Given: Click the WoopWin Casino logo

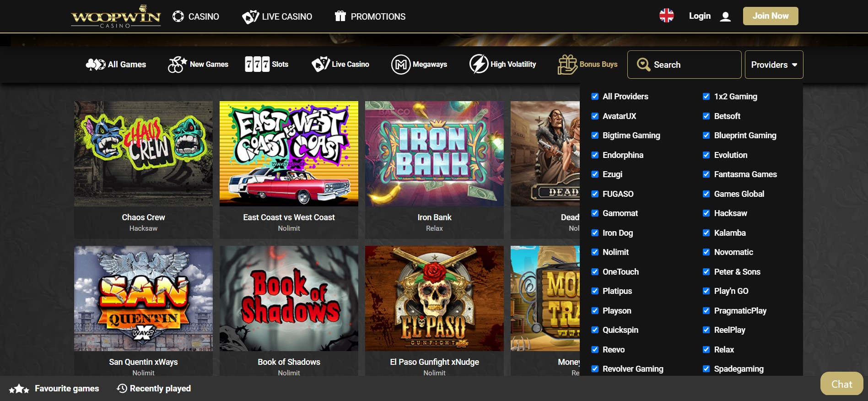Looking at the screenshot, I should point(116,16).
